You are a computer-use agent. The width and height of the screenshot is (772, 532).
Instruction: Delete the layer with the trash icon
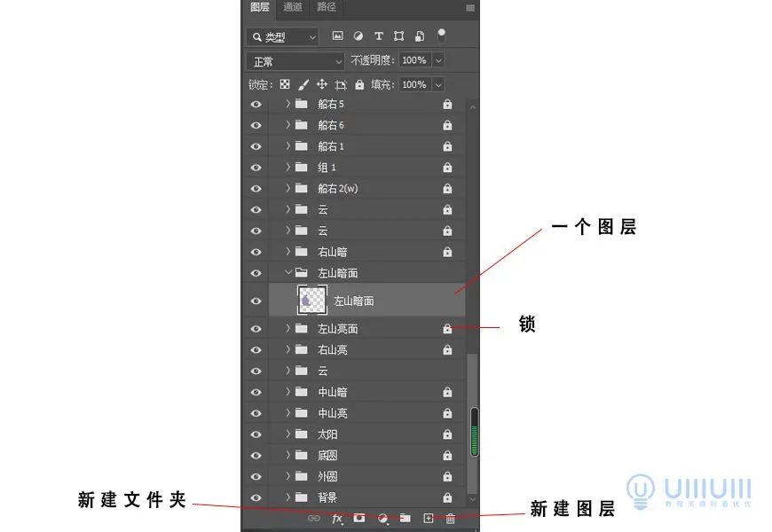(451, 517)
